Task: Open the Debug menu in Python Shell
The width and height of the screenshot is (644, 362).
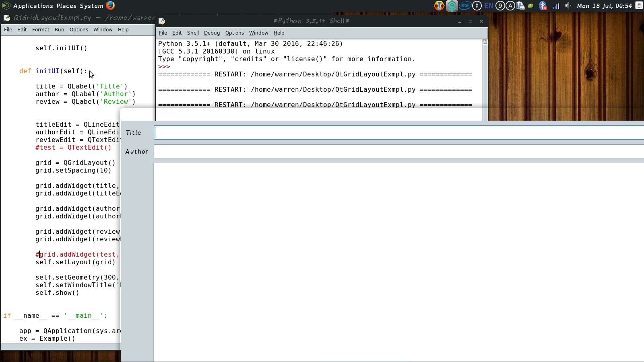Action: coord(212,33)
